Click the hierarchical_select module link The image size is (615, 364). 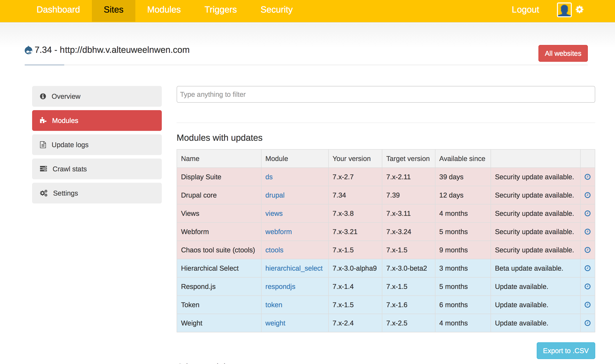pos(294,268)
